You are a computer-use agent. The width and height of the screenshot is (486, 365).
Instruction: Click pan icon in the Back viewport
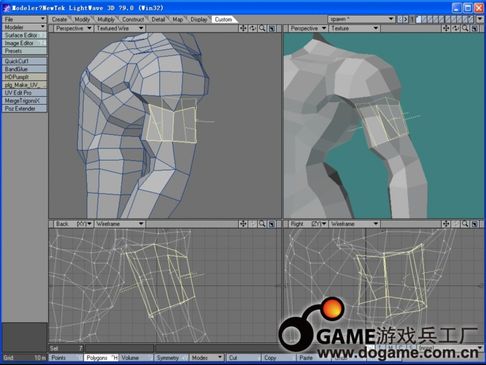[x=243, y=224]
